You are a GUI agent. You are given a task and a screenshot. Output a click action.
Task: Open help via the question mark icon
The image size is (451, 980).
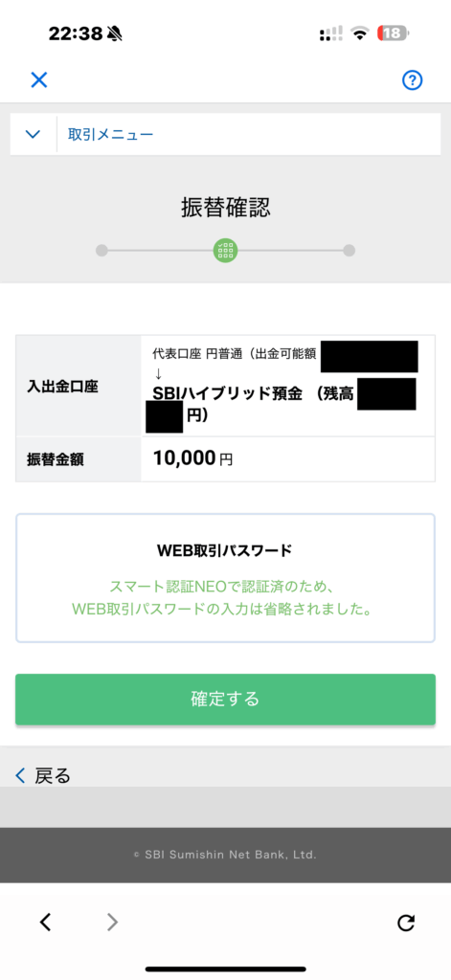412,80
